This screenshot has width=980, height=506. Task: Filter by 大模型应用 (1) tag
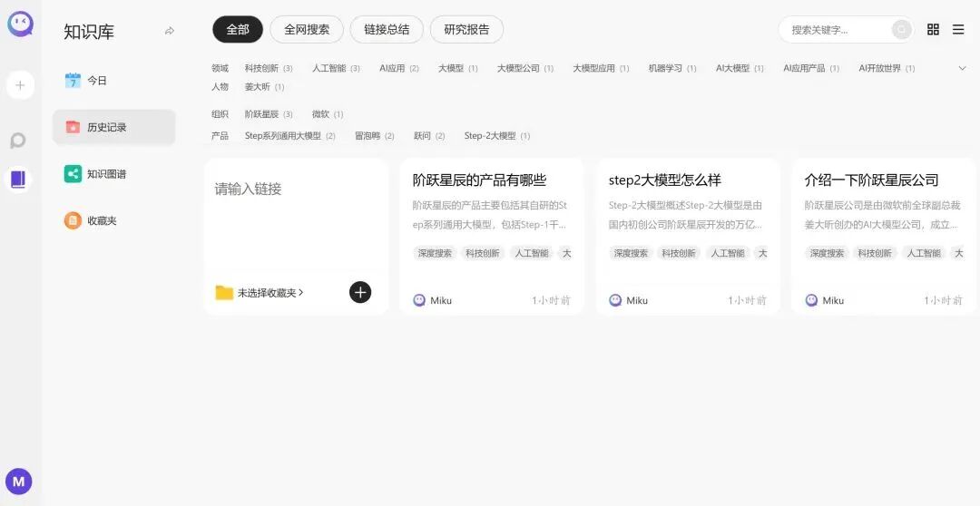tap(601, 68)
